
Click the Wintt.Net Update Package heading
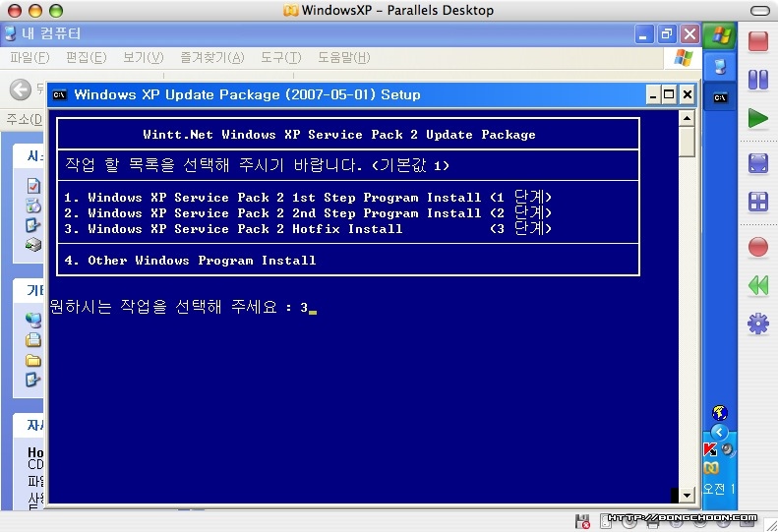[x=339, y=135]
